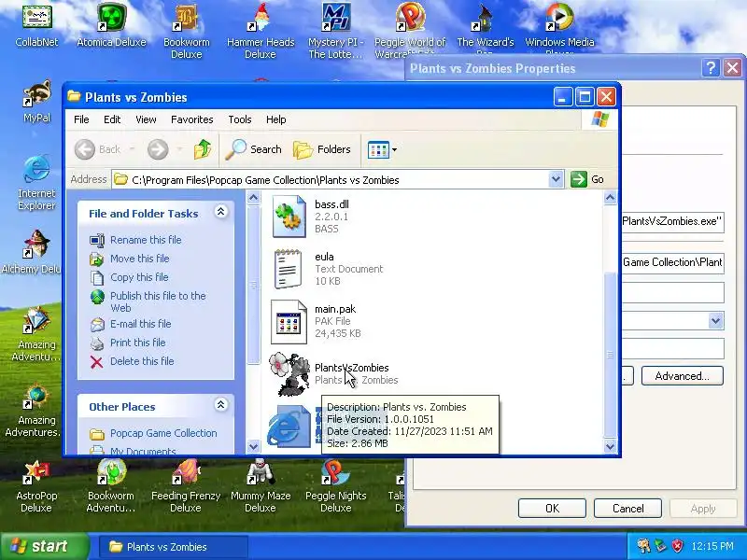Toggle the Folders pane button
The width and height of the screenshot is (747, 560).
pos(322,149)
